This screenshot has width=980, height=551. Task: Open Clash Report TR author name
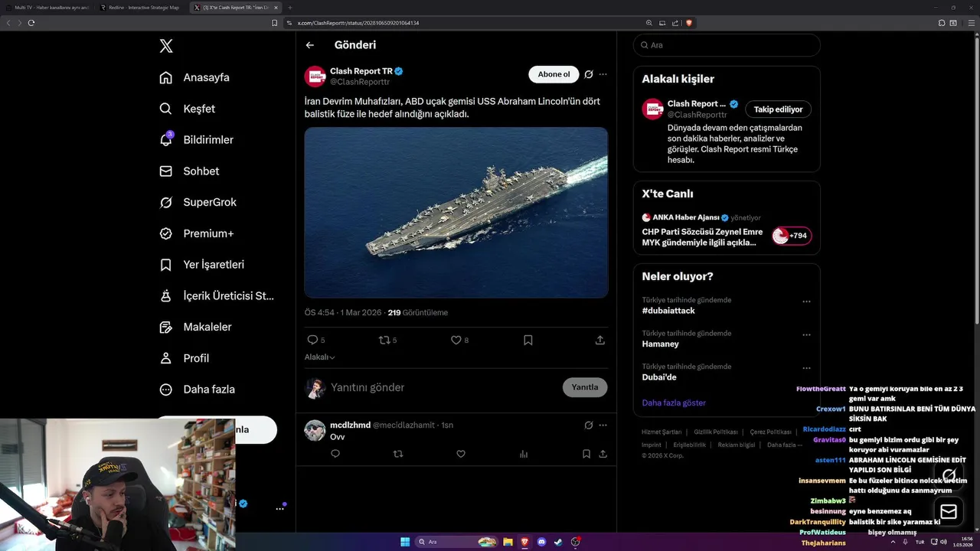tap(361, 71)
